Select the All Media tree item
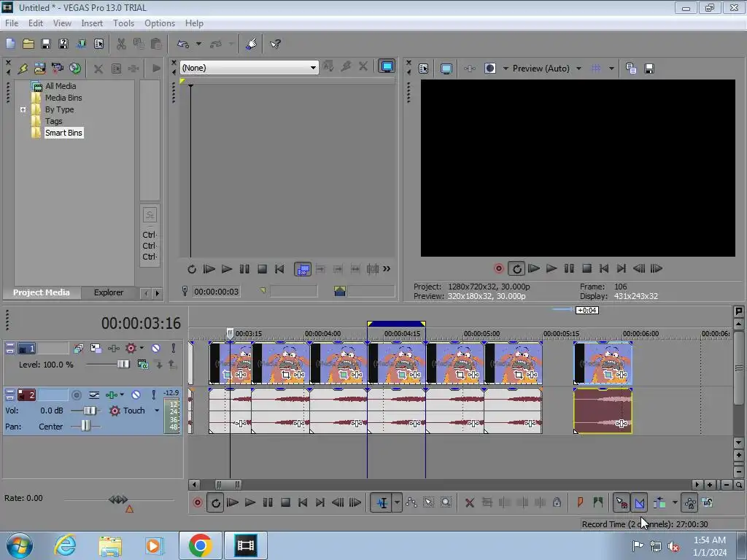 point(60,86)
